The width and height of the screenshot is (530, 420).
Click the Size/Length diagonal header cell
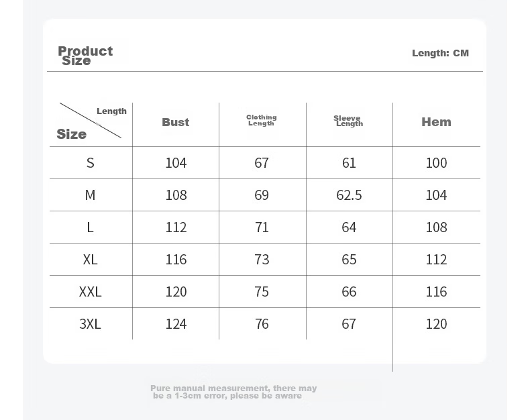point(91,124)
